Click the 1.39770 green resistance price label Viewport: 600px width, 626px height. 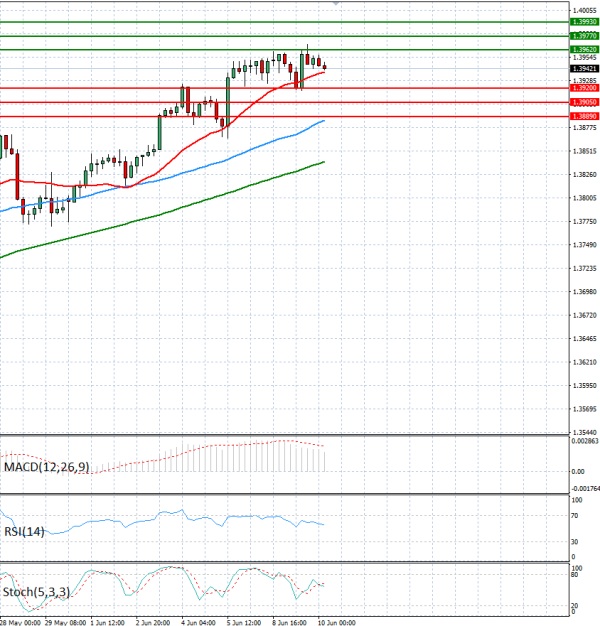tap(584, 36)
